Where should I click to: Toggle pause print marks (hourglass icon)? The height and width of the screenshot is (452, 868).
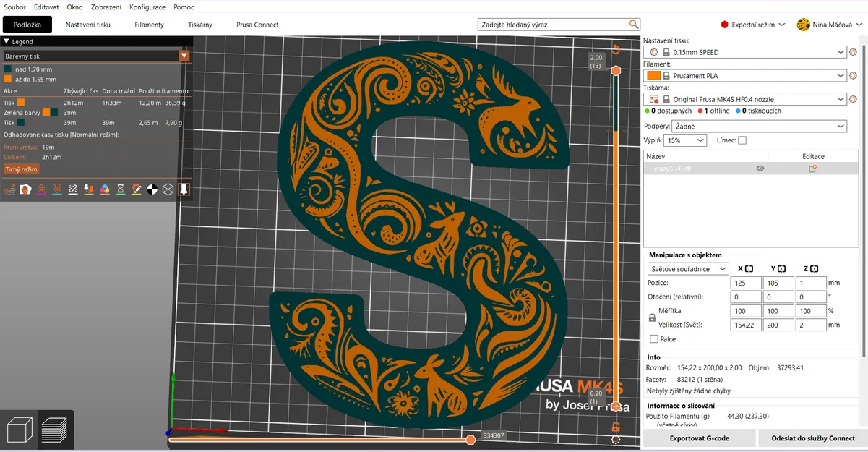120,189
